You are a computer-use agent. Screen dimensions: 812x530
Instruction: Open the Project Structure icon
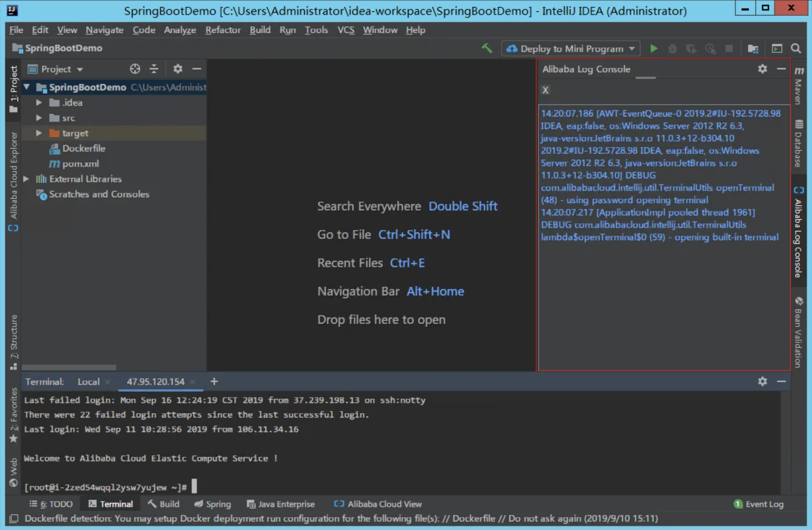point(753,49)
